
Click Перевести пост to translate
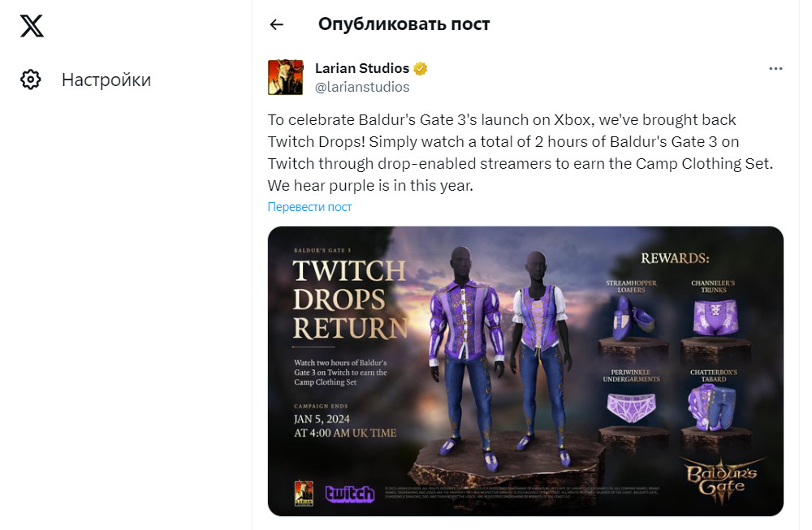point(309,207)
